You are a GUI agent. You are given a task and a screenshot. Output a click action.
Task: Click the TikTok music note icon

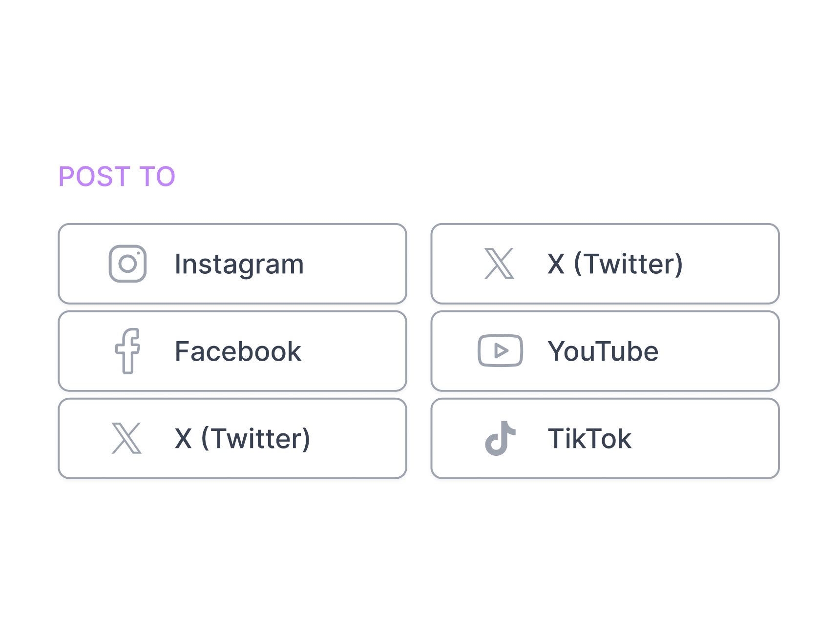(499, 437)
